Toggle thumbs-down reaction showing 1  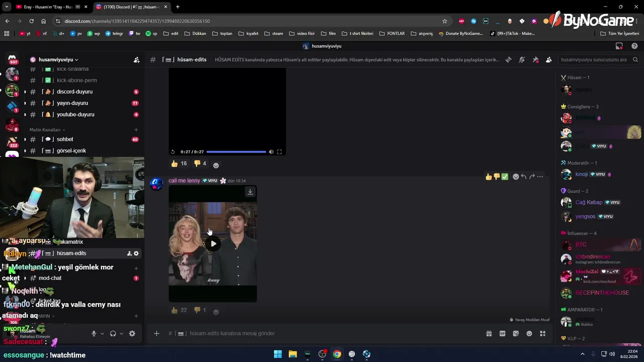pos(200,311)
